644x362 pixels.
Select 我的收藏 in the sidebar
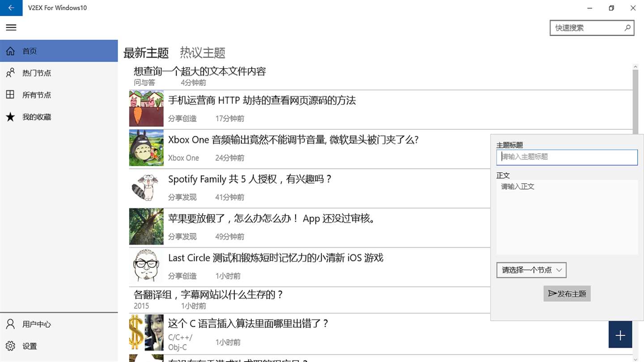59,117
